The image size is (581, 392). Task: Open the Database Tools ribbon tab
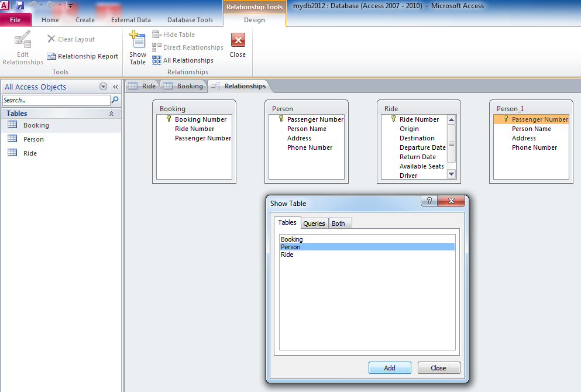190,20
